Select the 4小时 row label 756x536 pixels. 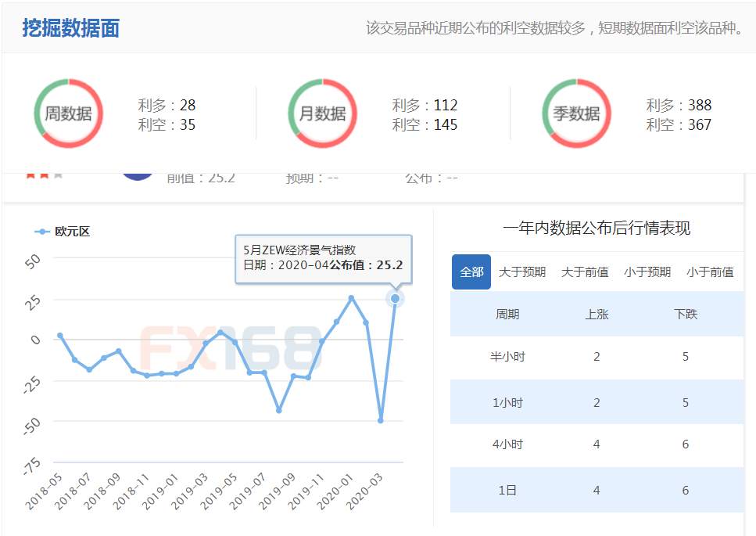click(x=507, y=444)
